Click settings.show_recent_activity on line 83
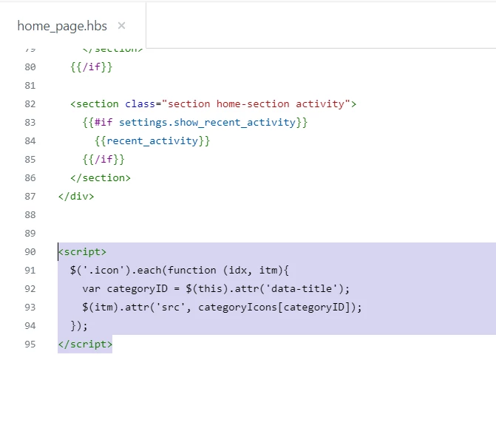This screenshot has width=496, height=448. click(x=207, y=123)
